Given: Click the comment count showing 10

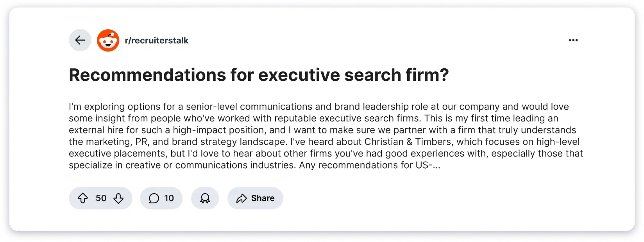Looking at the screenshot, I should click(170, 198).
